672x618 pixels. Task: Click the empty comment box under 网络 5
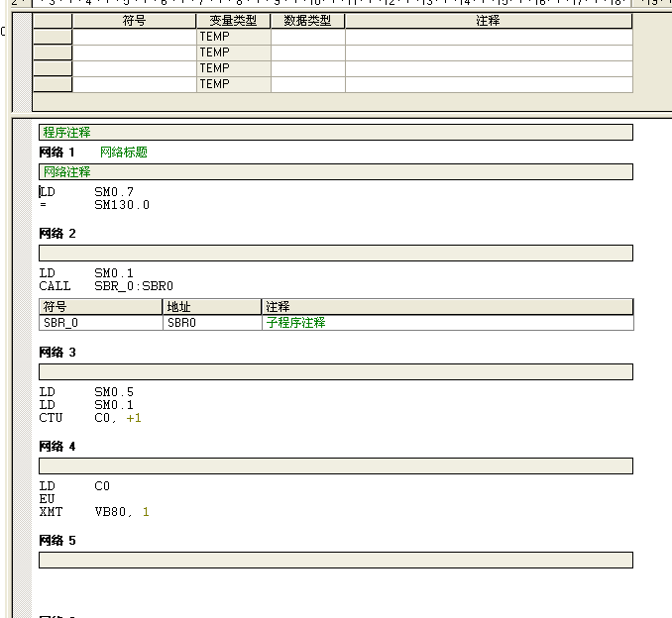(336, 561)
